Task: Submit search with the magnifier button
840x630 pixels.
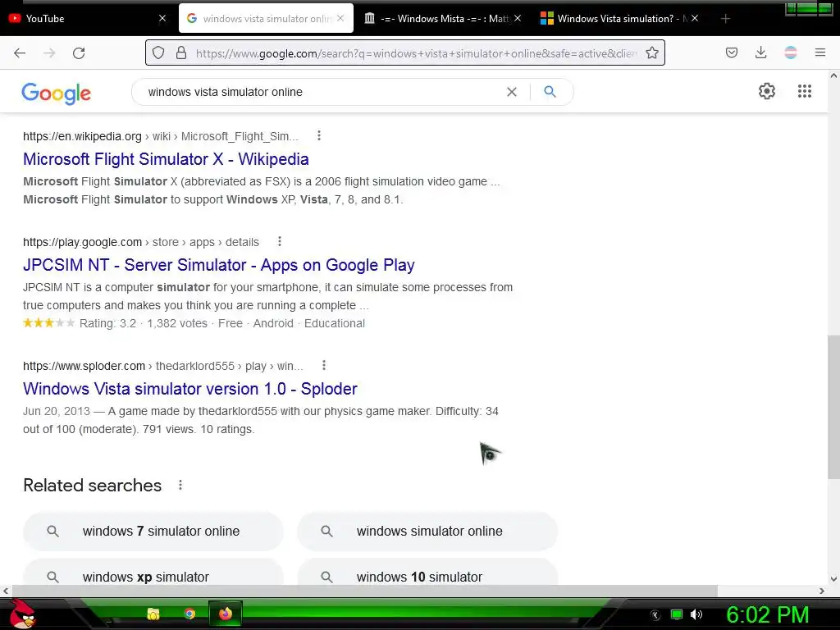Action: tap(550, 92)
